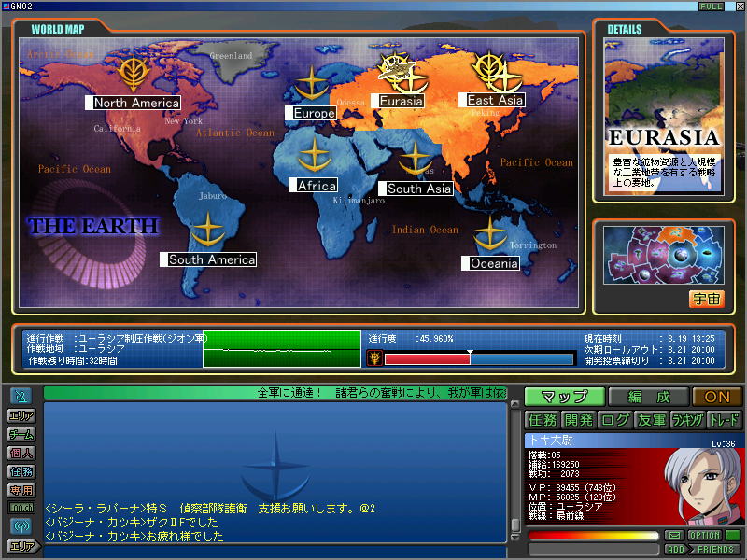Click the character portrait of トキ大尉
The image size is (747, 560).
pos(703,485)
